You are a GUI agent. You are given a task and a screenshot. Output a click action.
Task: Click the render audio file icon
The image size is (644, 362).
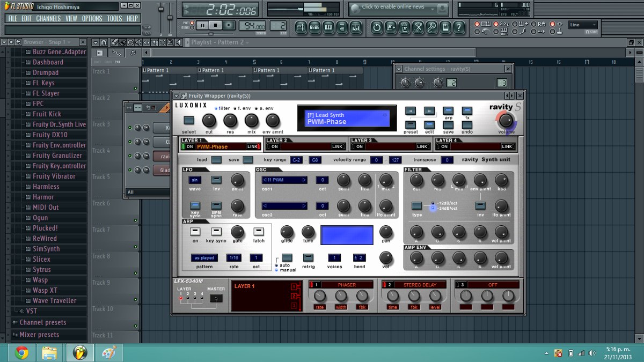click(x=405, y=27)
